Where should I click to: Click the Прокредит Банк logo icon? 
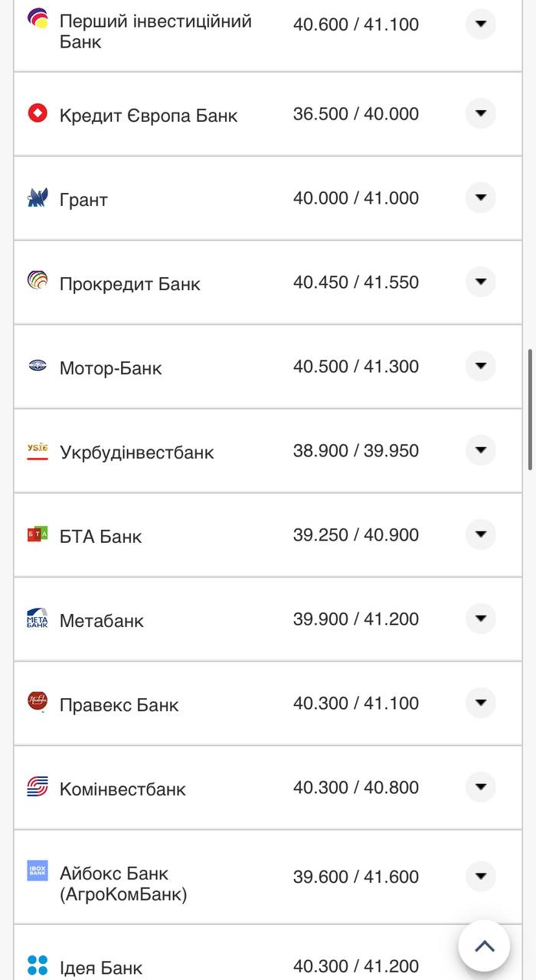point(38,281)
